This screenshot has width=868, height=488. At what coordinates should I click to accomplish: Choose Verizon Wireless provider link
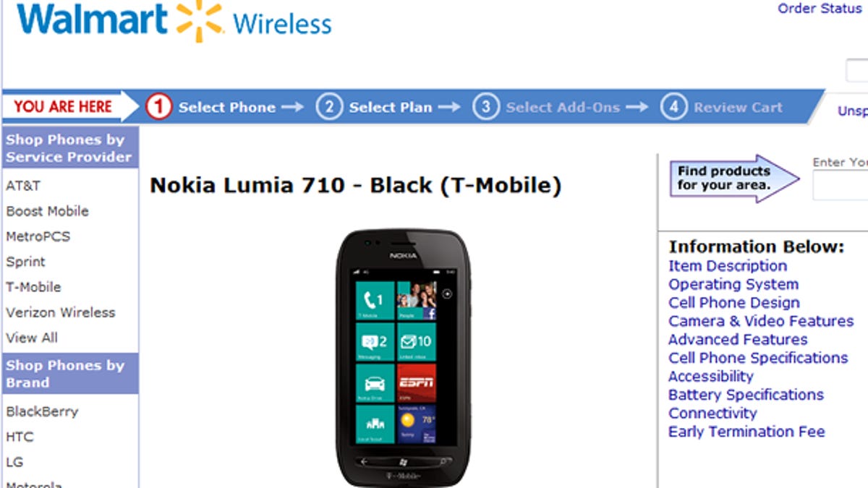[61, 312]
